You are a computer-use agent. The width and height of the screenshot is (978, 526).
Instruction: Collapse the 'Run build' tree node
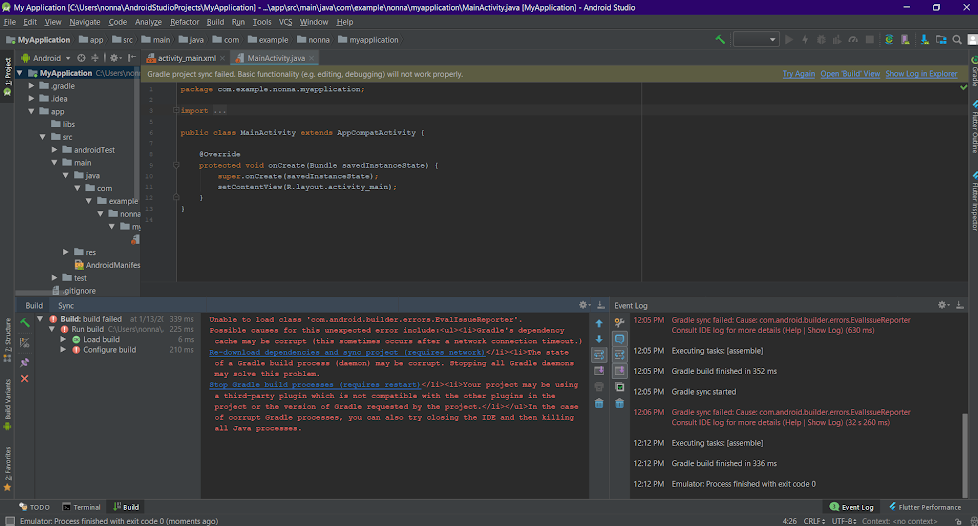pos(52,329)
